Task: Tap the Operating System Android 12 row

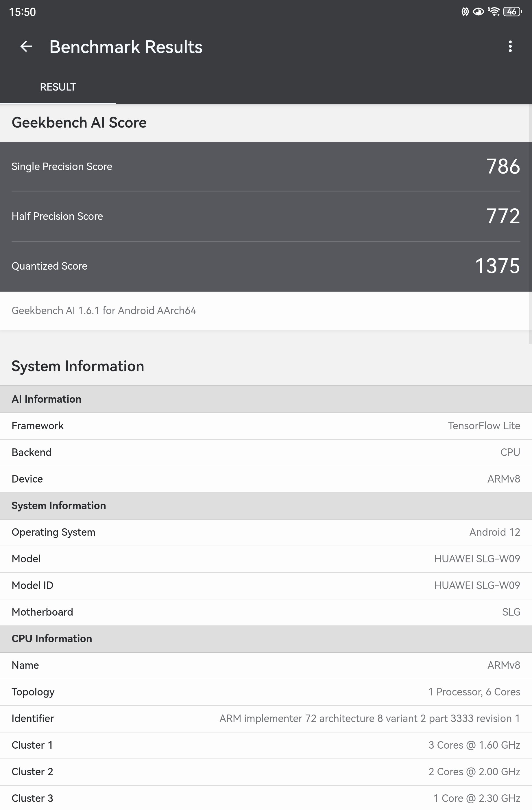Action: (x=266, y=532)
